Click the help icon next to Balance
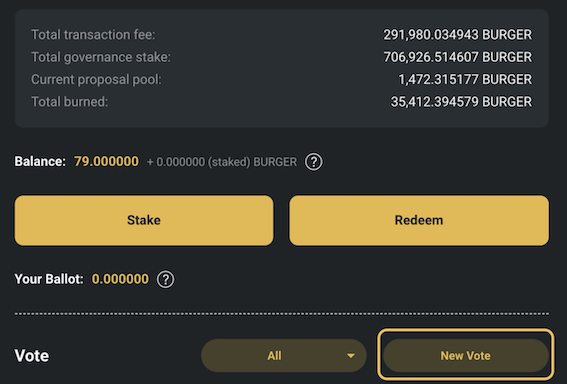Screen dimensions: 567x384 pyautogui.click(x=314, y=162)
